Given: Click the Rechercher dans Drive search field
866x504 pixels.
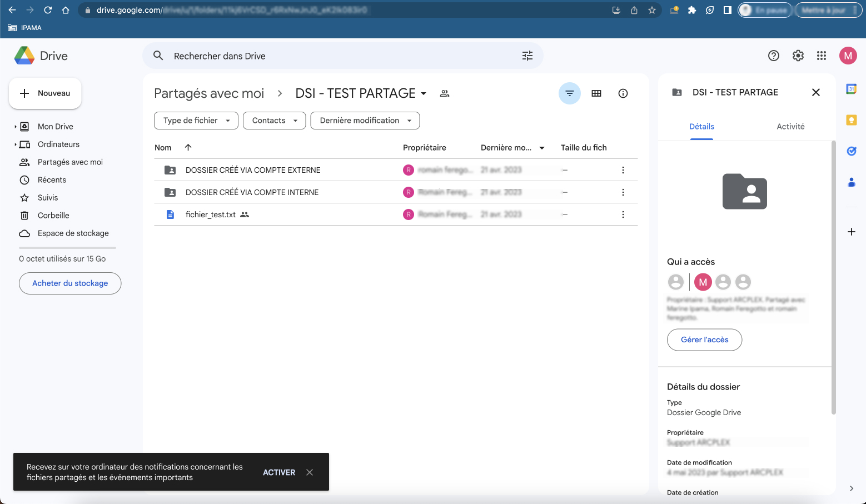Looking at the screenshot, I should [x=343, y=56].
